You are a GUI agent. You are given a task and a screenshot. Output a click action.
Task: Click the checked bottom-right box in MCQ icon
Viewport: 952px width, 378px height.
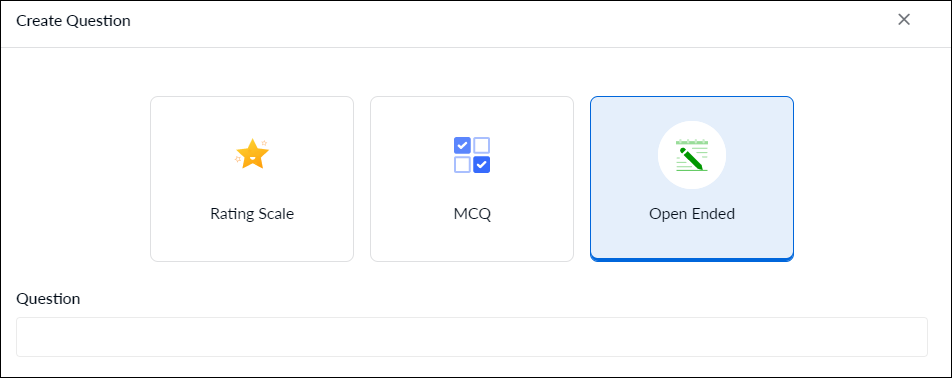pos(481,164)
